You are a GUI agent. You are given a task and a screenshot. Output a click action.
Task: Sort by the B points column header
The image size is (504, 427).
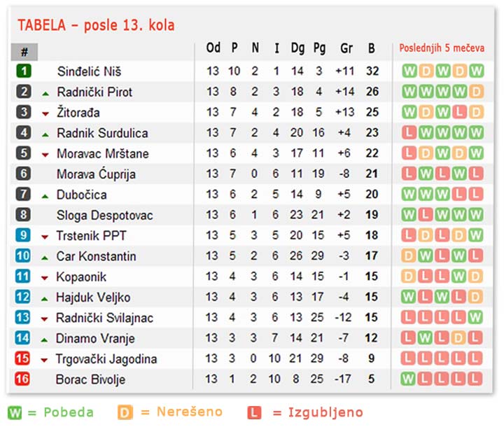pyautogui.click(x=372, y=48)
